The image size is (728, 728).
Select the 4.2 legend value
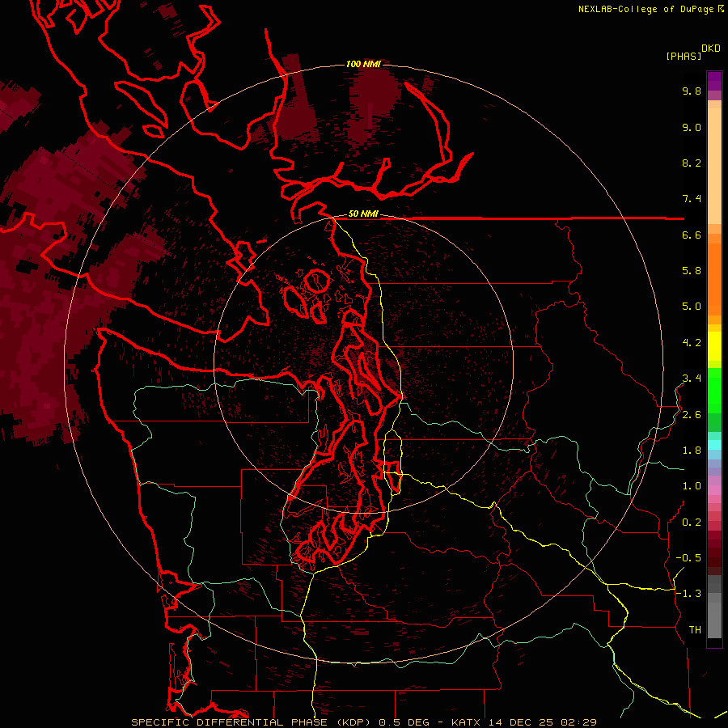coord(692,343)
